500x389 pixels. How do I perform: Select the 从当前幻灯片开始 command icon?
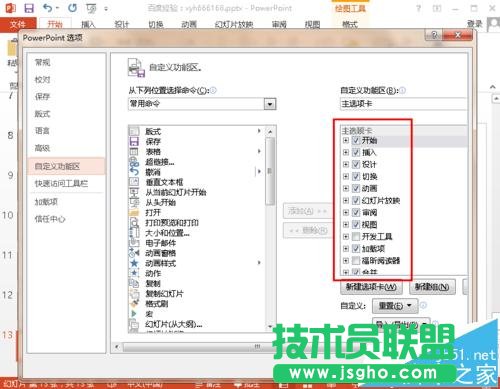click(x=134, y=192)
